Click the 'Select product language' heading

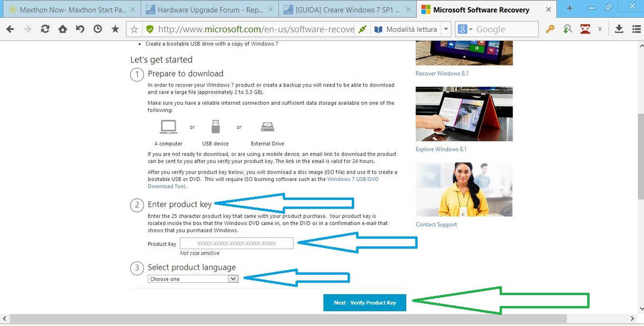pyautogui.click(x=192, y=267)
